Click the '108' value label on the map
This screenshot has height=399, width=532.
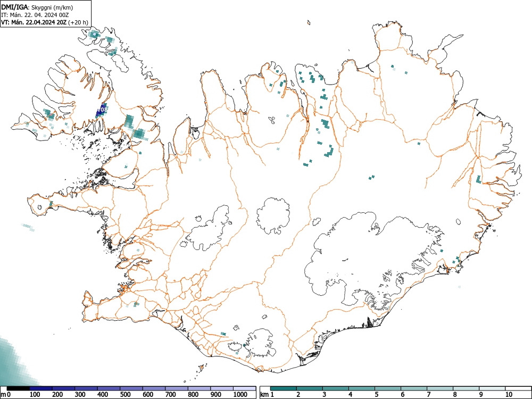pos(104,110)
